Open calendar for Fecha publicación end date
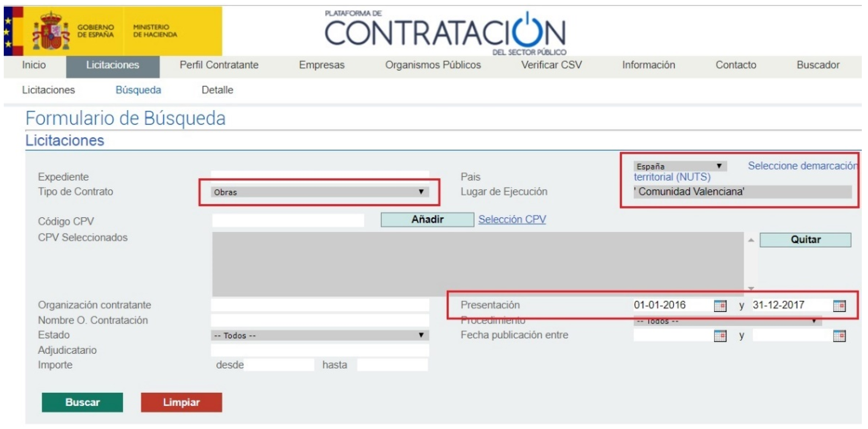This screenshot has height=429, width=868. (x=839, y=336)
